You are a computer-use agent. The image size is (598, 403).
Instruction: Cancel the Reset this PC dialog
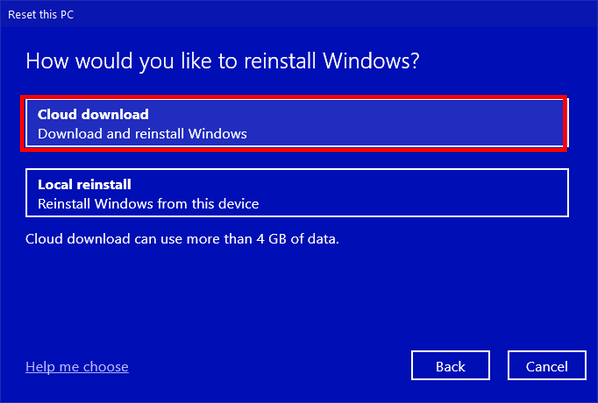(547, 365)
